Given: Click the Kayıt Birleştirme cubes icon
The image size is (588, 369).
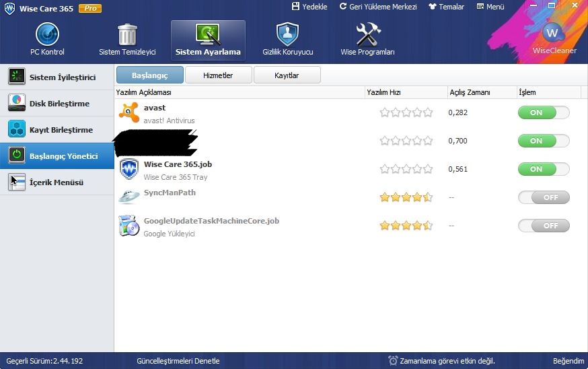Looking at the screenshot, I should (x=17, y=129).
